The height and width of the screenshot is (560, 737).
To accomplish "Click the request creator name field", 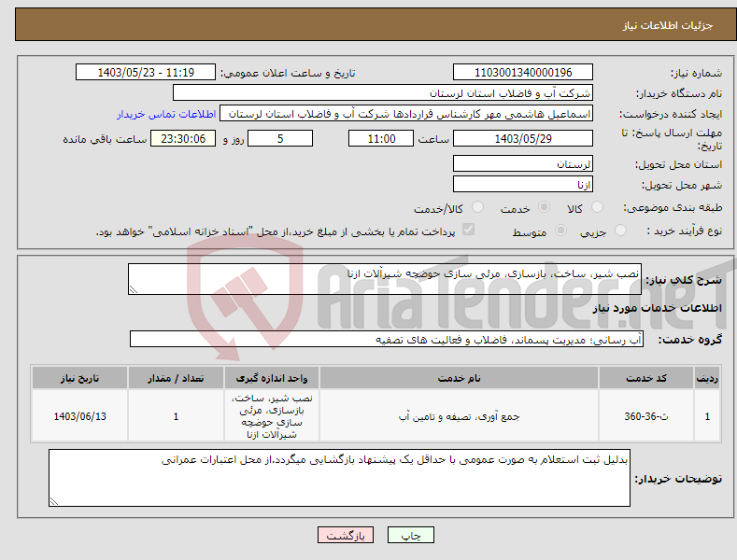I will 406,114.
